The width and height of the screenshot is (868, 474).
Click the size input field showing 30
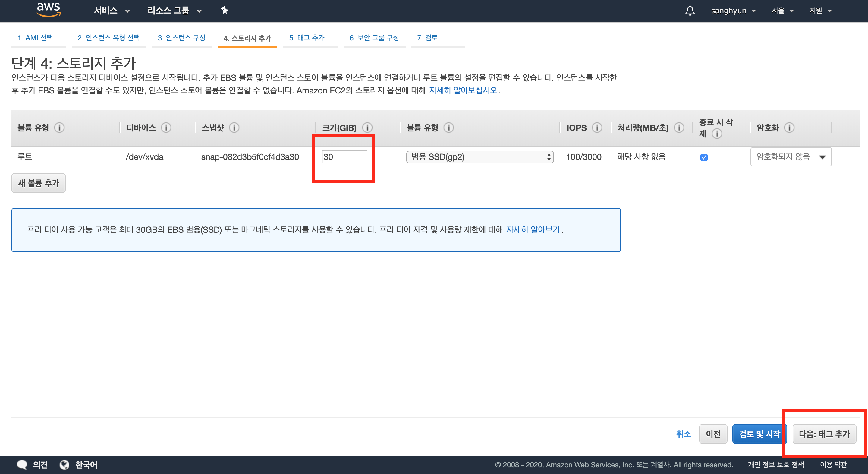(x=344, y=157)
